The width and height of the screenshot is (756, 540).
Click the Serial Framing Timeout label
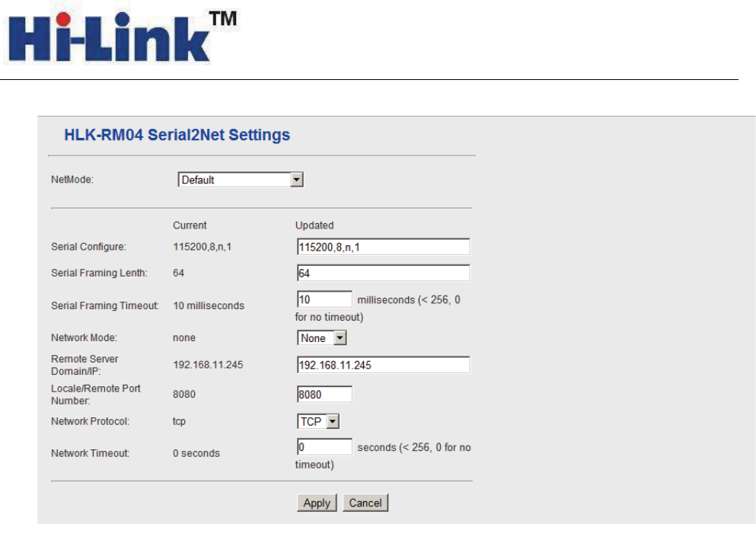click(x=105, y=305)
